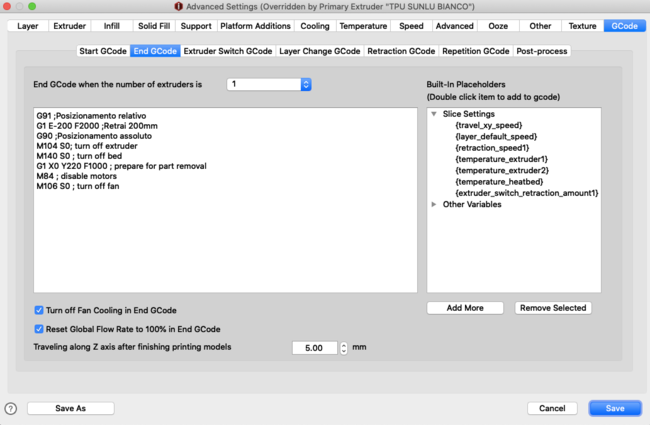This screenshot has width=650, height=425.
Task: Toggle Reset Global Flow Rate checkbox
Action: [x=39, y=329]
